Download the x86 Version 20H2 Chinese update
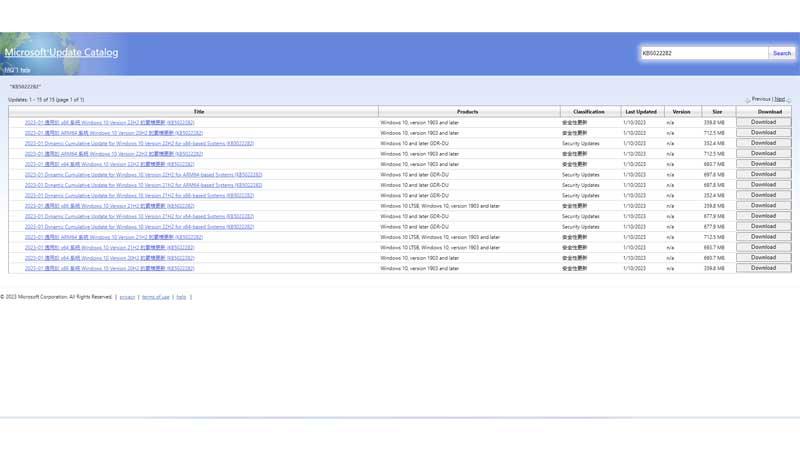The image size is (800, 450). click(x=763, y=268)
